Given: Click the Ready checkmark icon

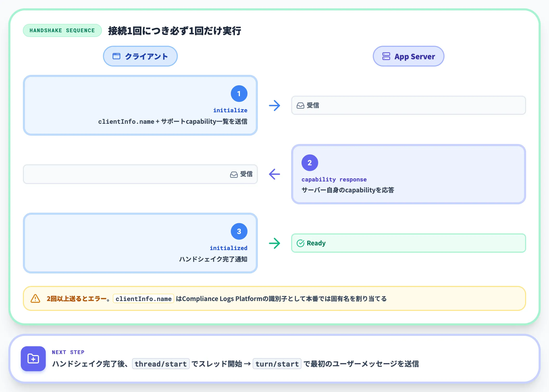Looking at the screenshot, I should pyautogui.click(x=300, y=243).
